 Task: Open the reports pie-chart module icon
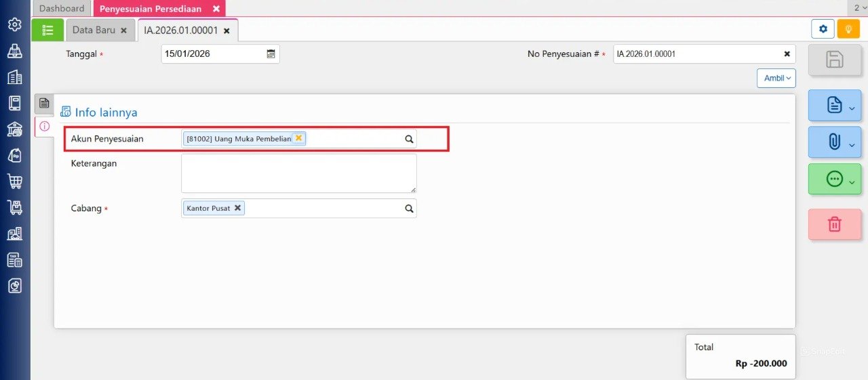point(14,286)
